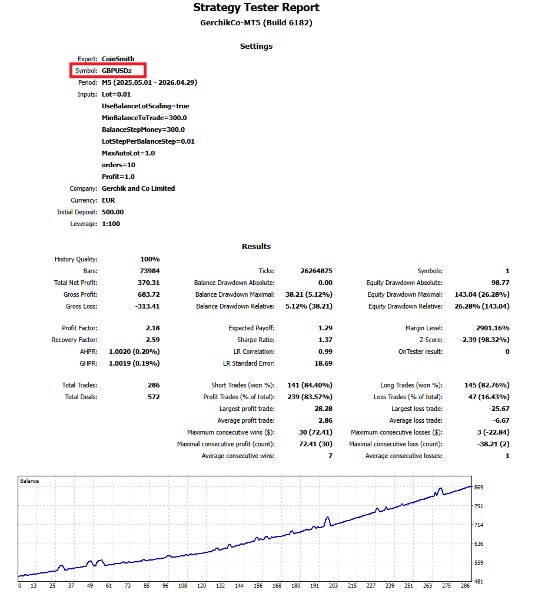The width and height of the screenshot is (535, 600).
Task: Click the Maximum consecutive wins value 30 (72.41)
Action: (x=315, y=432)
